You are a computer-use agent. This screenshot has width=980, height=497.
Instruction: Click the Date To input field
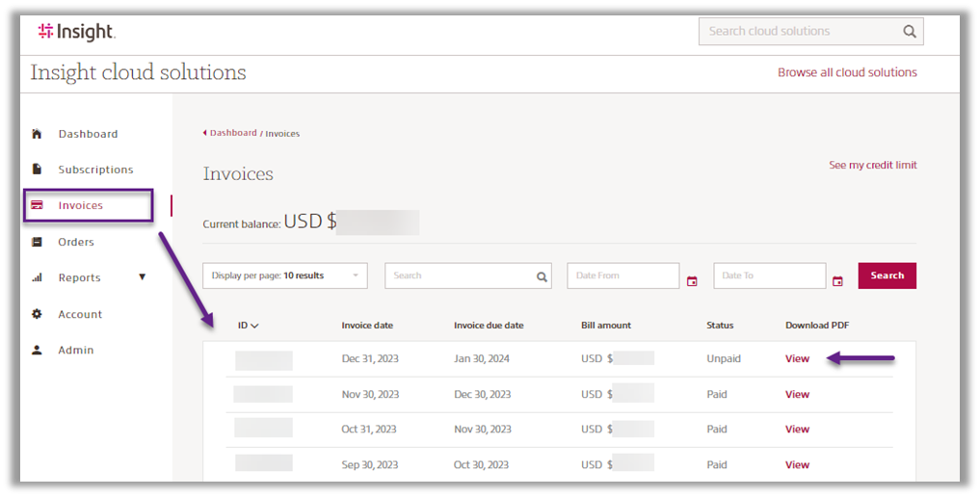[x=769, y=275]
